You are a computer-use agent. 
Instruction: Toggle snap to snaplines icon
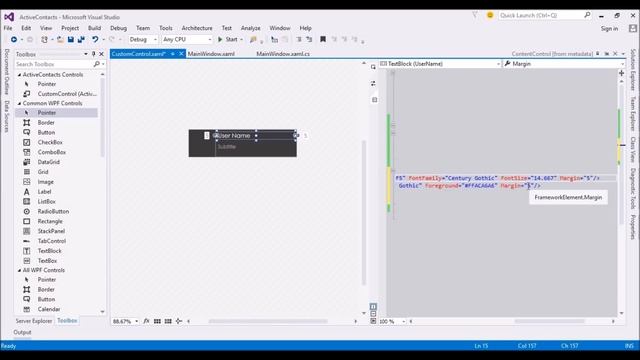tap(178, 321)
